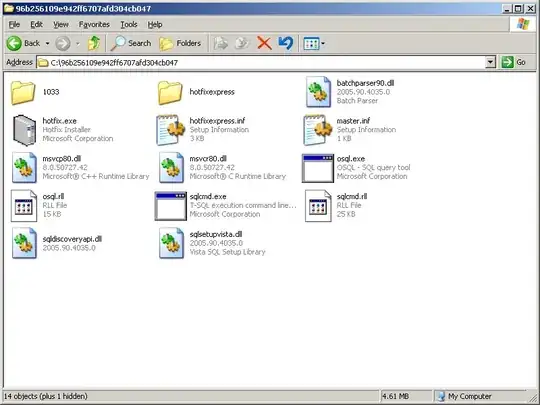The height and width of the screenshot is (405, 540).
Task: Click the 14 objects status bar text
Action: (45, 396)
